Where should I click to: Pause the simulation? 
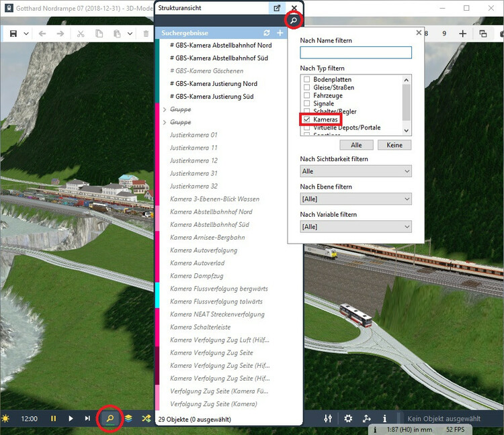coord(53,418)
